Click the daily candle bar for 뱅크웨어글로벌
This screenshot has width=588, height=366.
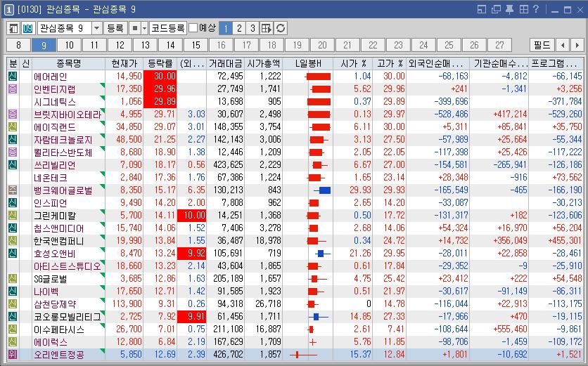(322, 190)
